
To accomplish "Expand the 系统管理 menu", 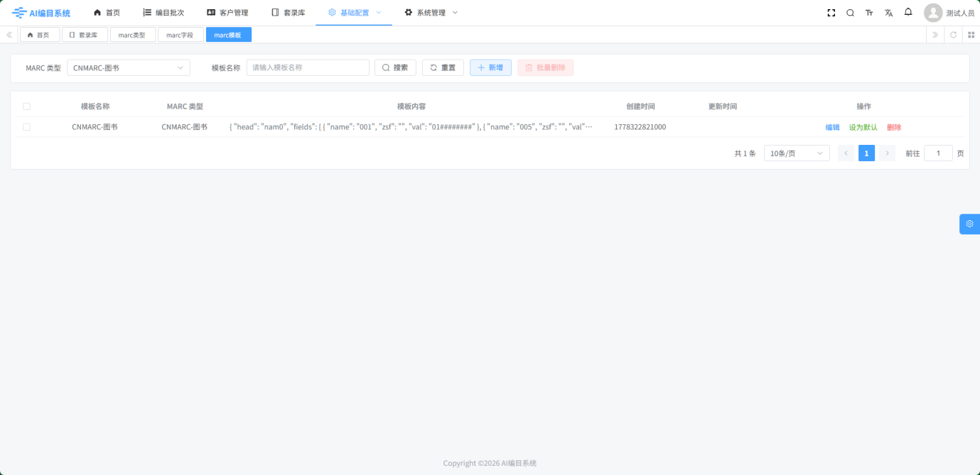I will point(431,13).
